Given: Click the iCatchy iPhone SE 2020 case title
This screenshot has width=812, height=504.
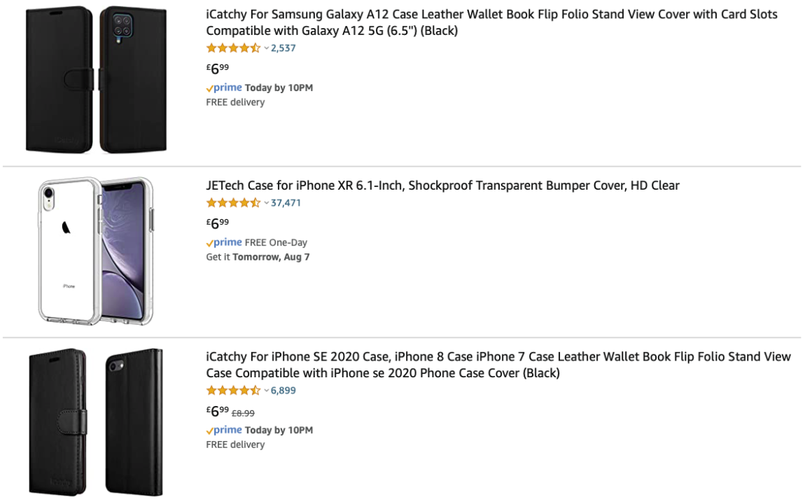Looking at the screenshot, I should coord(498,365).
